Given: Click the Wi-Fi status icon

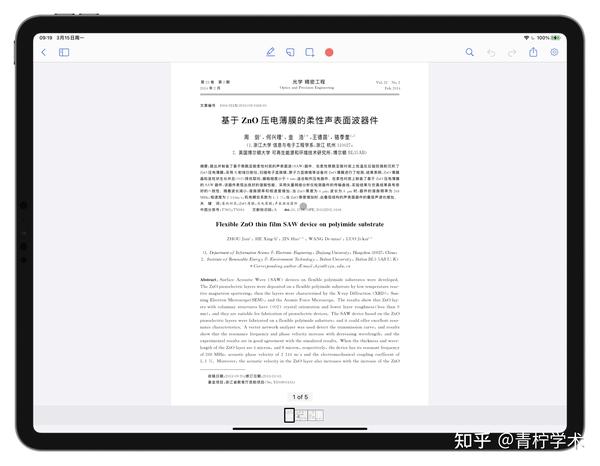Looking at the screenshot, I should click(x=527, y=38).
